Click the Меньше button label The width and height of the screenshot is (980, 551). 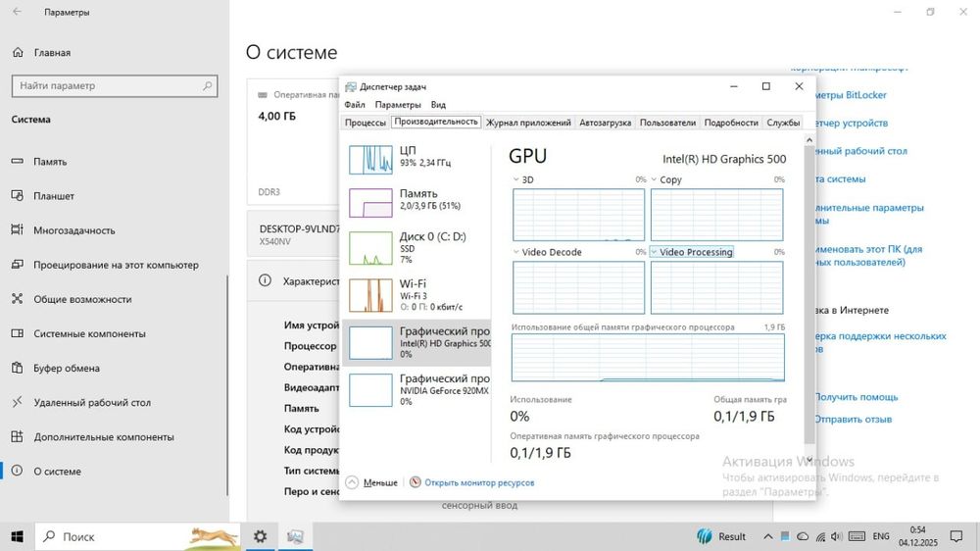click(x=380, y=482)
